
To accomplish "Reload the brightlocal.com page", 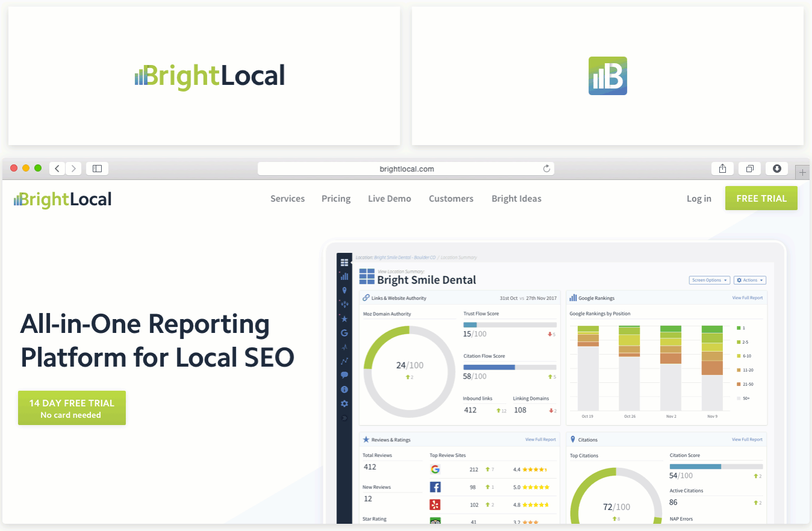I will click(x=547, y=169).
